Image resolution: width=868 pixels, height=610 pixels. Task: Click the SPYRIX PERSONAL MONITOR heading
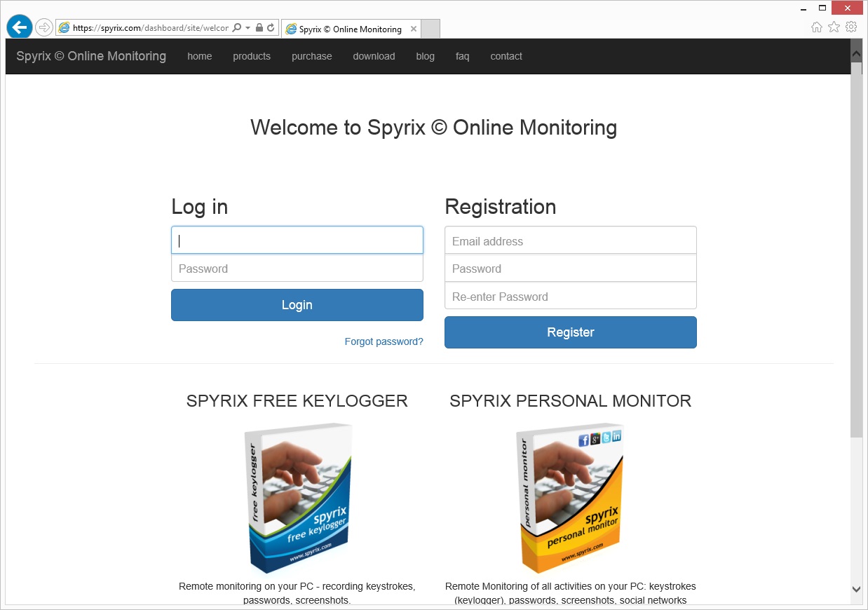point(571,401)
